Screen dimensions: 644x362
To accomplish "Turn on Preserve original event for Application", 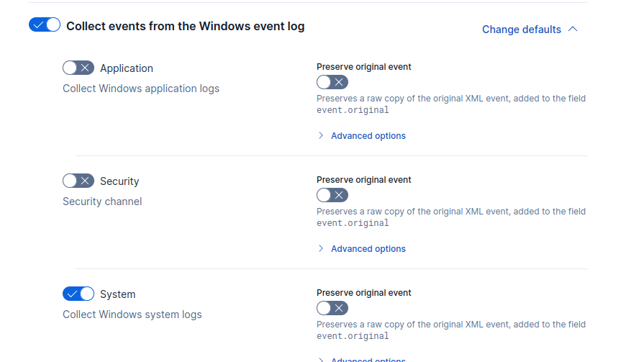I will click(332, 82).
